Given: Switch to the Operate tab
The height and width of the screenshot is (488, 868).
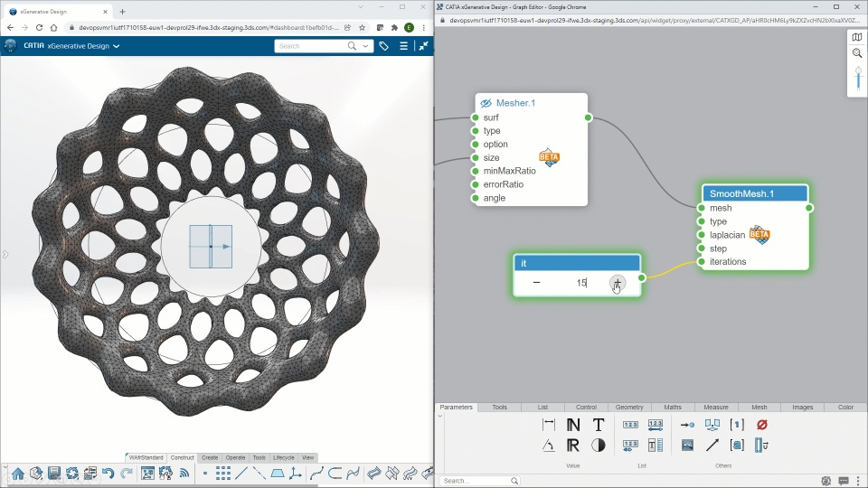Looking at the screenshot, I should 235,457.
